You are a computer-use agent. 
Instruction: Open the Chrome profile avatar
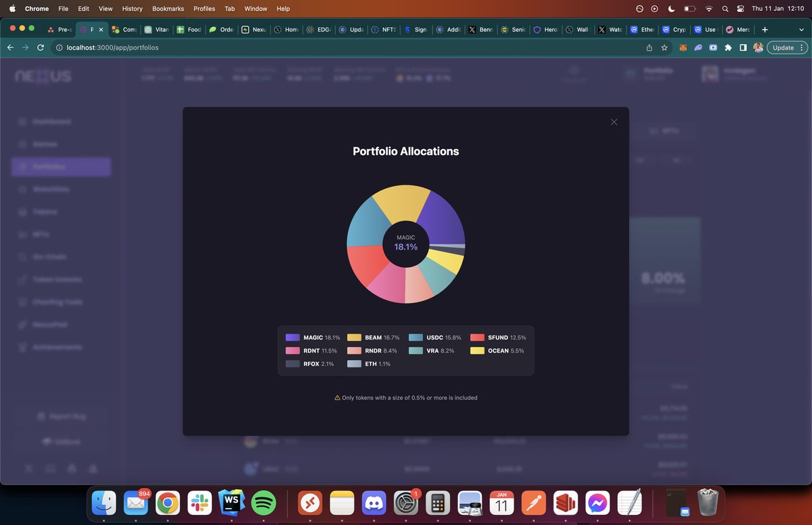pyautogui.click(x=758, y=48)
